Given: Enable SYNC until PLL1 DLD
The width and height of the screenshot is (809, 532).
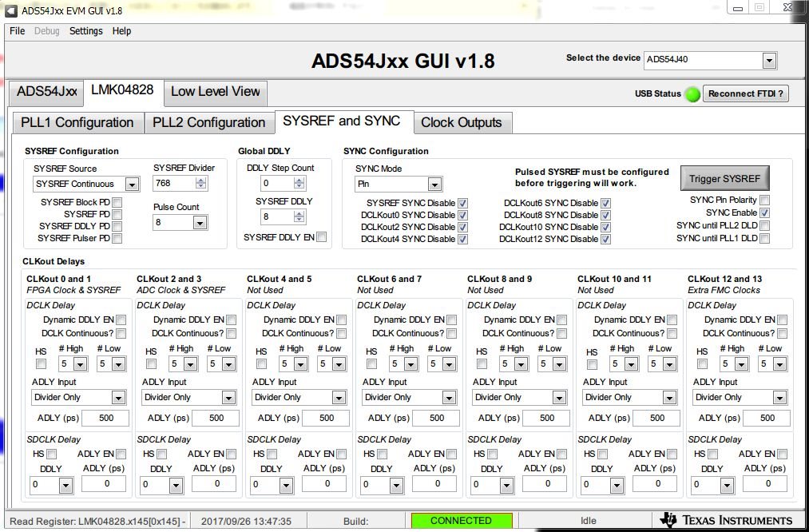Looking at the screenshot, I should point(764,238).
